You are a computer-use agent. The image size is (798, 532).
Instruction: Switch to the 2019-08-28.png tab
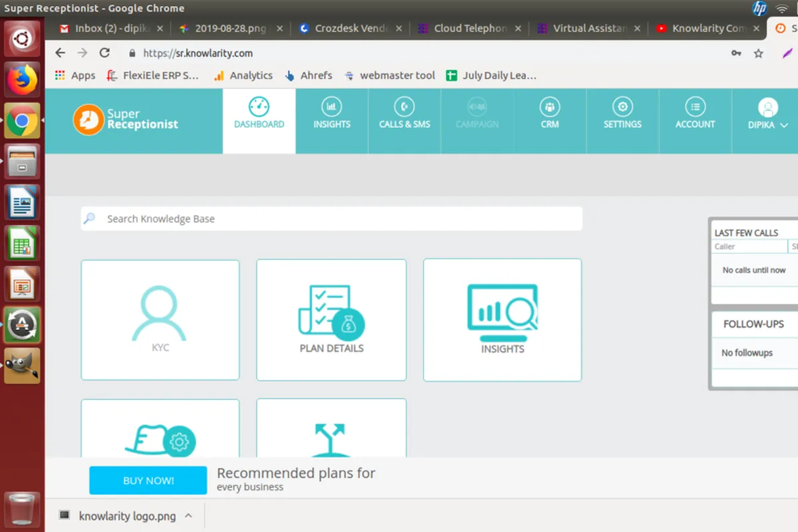[230, 29]
